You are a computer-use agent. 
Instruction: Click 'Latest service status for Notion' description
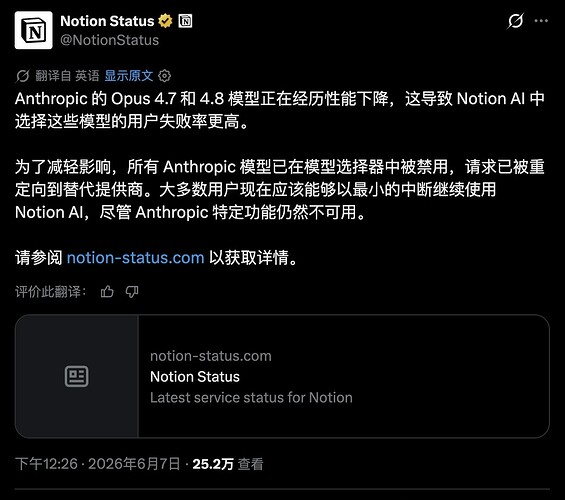click(x=251, y=398)
